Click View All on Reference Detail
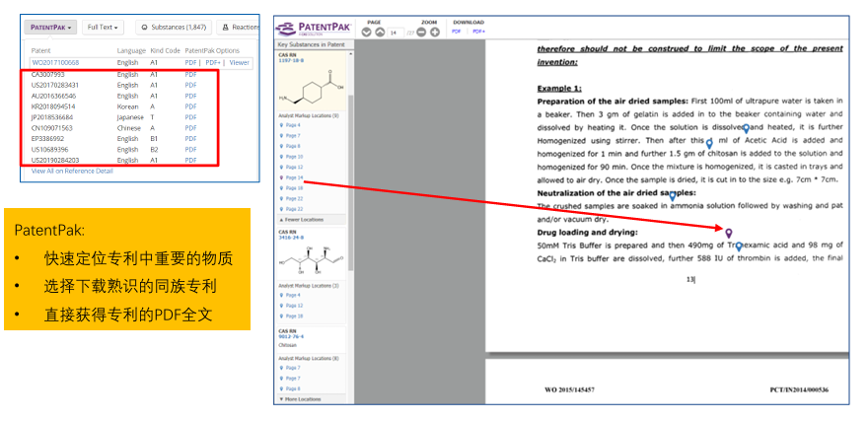 point(72,171)
